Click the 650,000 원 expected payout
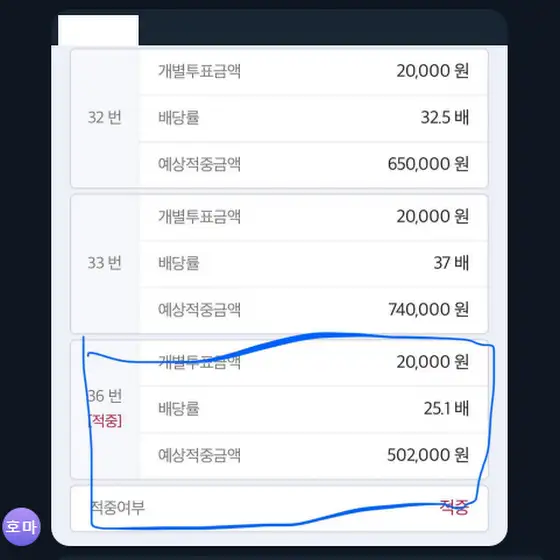The image size is (560, 560). tap(428, 164)
